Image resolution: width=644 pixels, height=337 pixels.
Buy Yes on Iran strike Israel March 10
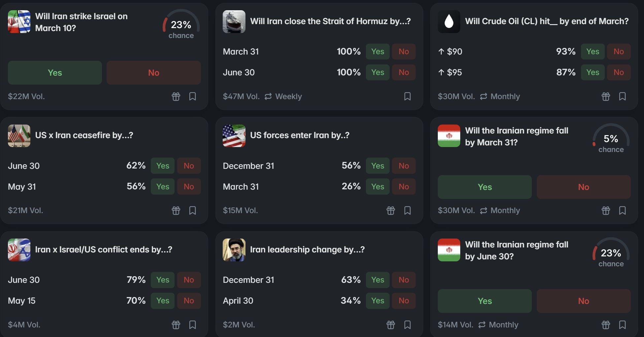pyautogui.click(x=55, y=73)
